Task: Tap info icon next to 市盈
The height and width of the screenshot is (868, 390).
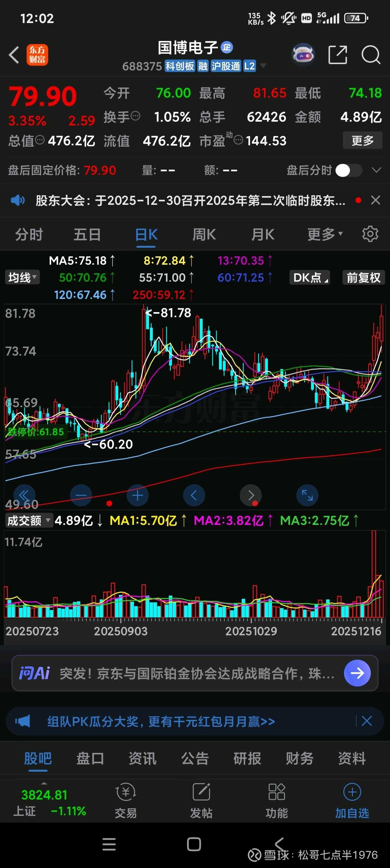Action: (238, 140)
